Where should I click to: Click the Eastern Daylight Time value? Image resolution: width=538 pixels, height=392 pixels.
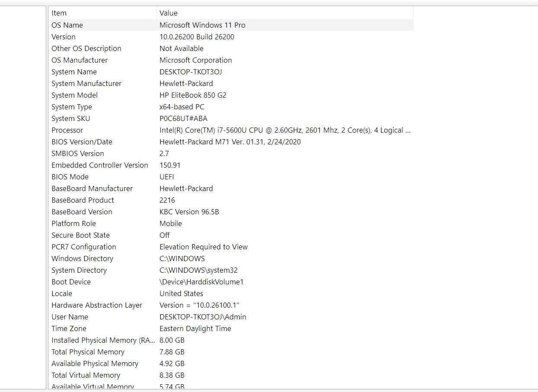(x=195, y=328)
